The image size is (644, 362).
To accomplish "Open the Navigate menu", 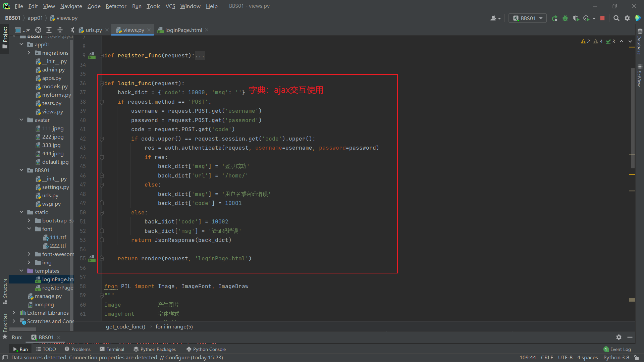I will click(71, 6).
